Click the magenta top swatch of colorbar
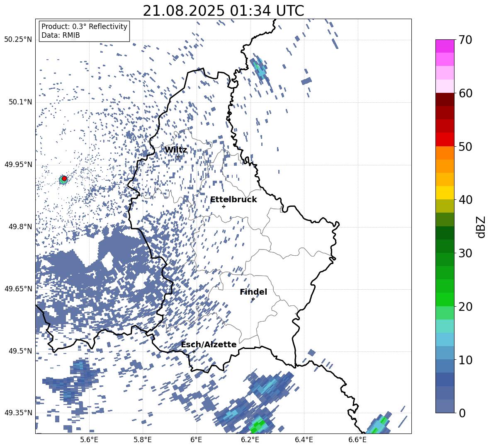 [445, 46]
